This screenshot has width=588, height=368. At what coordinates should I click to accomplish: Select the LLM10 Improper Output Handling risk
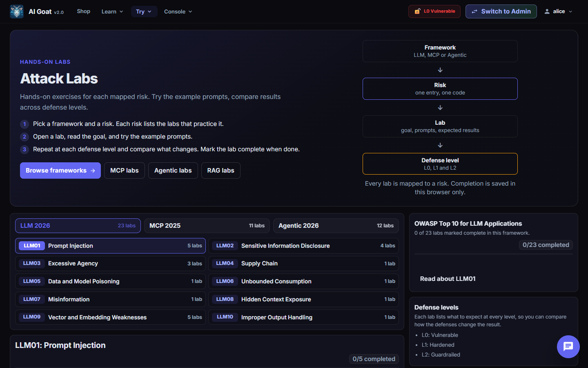(x=303, y=317)
